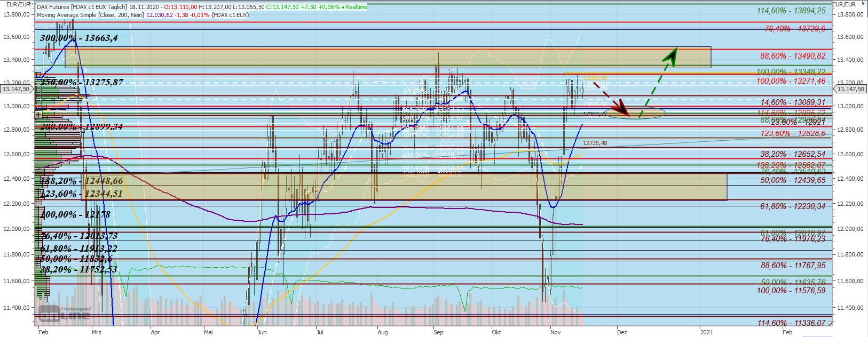Click the Sep label on the time axis
The image size is (868, 337).
[438, 332]
